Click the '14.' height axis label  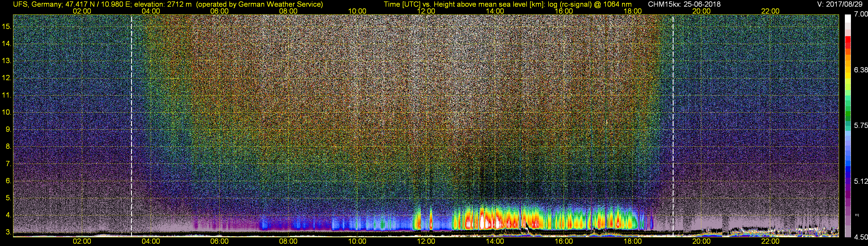click(x=7, y=44)
